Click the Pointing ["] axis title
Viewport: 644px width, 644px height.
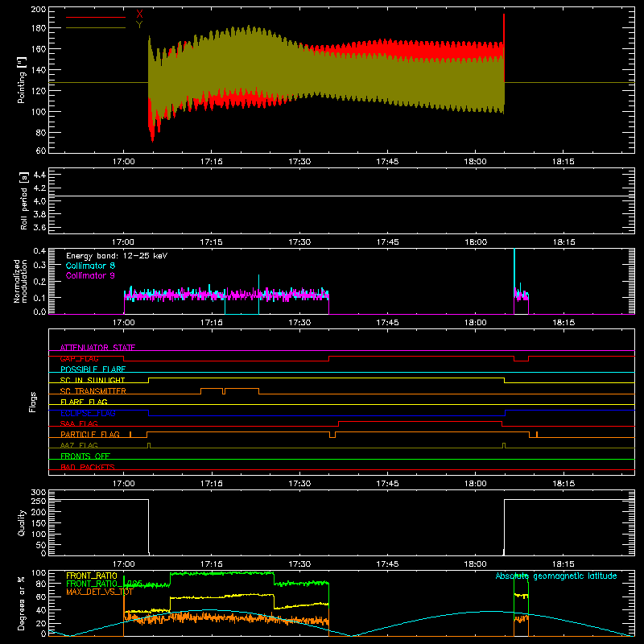22,80
